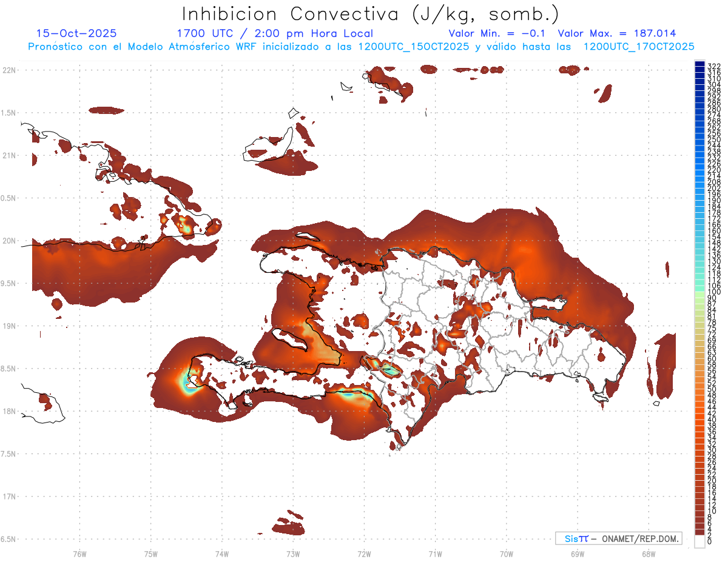728x562 pixels.
Task: Pick the white 0 value colorbar swatch
Action: pyautogui.click(x=699, y=543)
